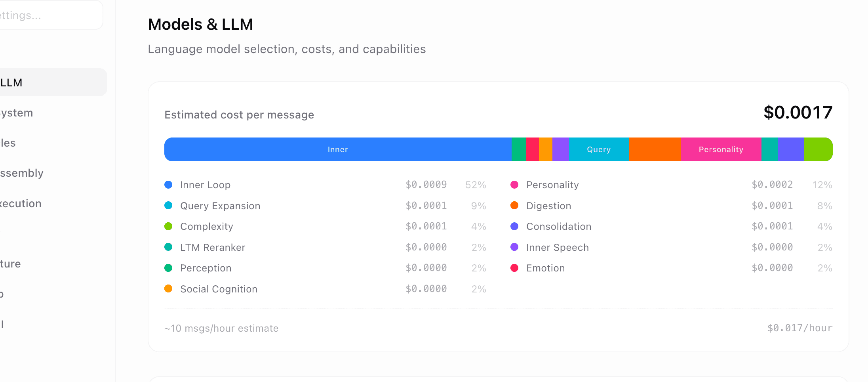This screenshot has width=868, height=382.
Task: Click the purple Inner Speech legend dot
Action: (514, 247)
